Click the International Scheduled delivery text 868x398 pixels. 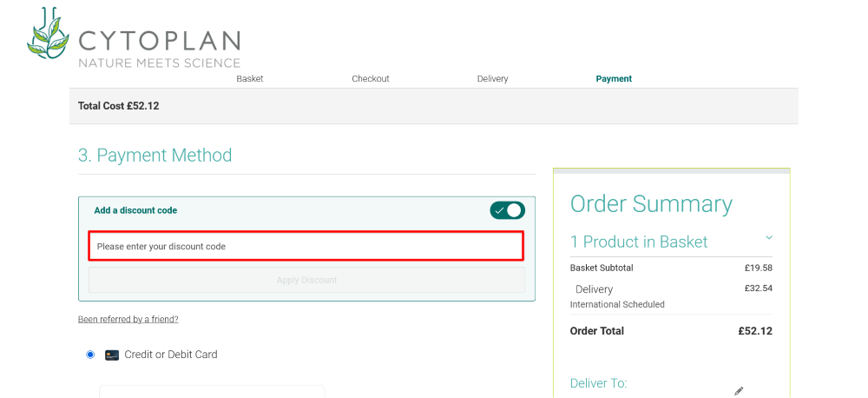point(617,304)
